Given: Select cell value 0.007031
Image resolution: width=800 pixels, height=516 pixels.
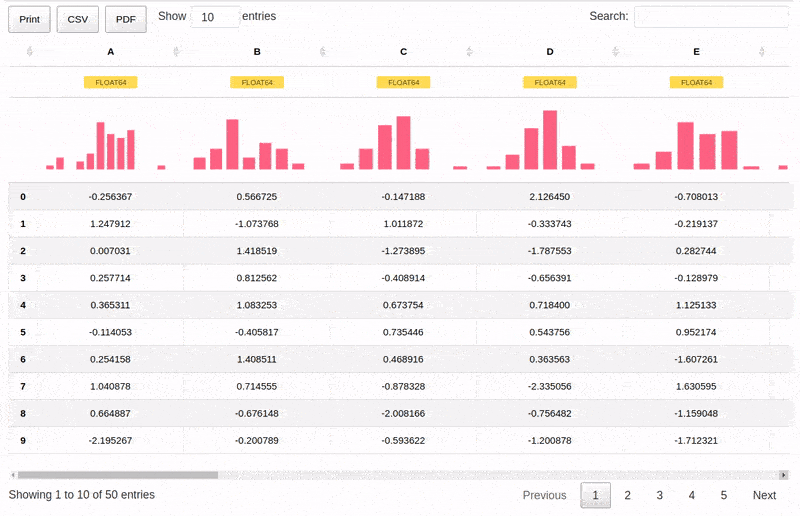Looking at the screenshot, I should pyautogui.click(x=110, y=251).
